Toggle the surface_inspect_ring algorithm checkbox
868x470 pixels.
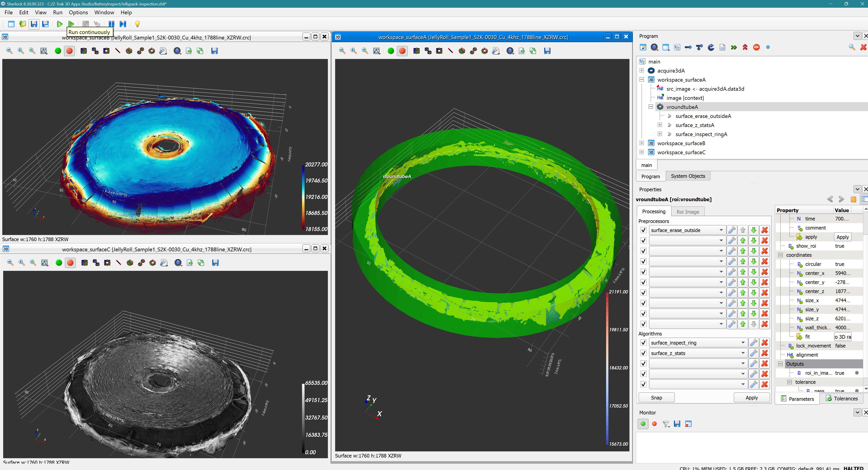643,343
